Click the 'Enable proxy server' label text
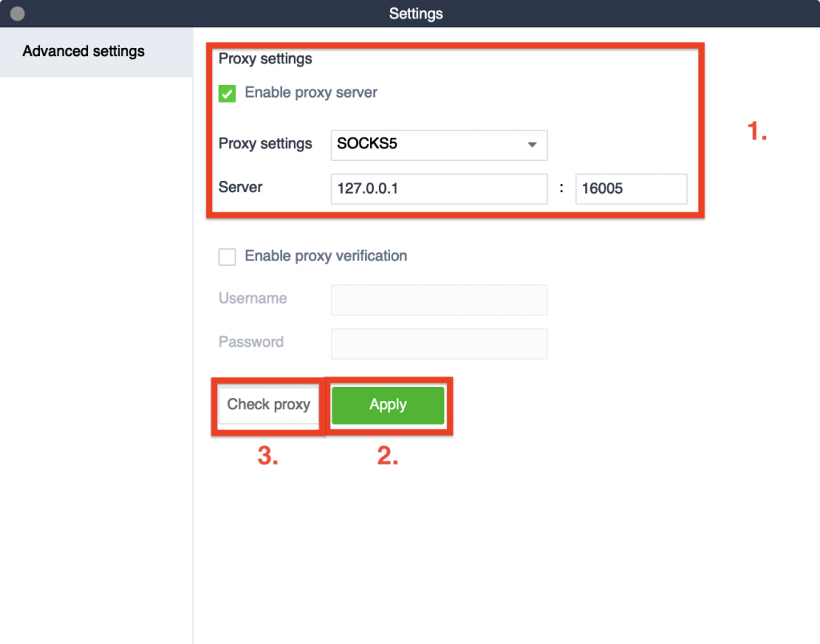The image size is (820, 644). pos(311,93)
